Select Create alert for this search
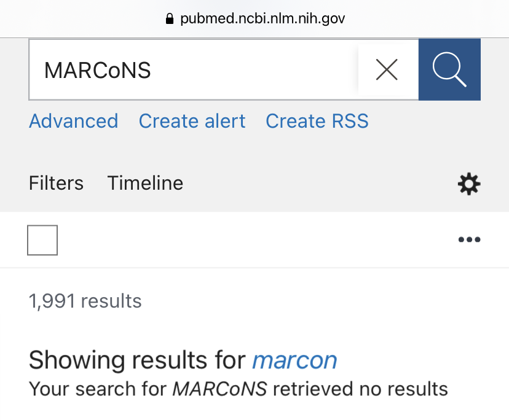 tap(192, 121)
